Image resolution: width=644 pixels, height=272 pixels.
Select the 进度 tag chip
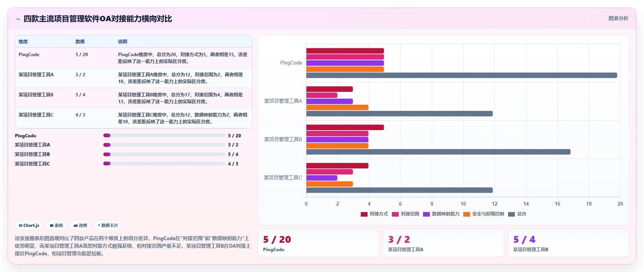click(80, 225)
